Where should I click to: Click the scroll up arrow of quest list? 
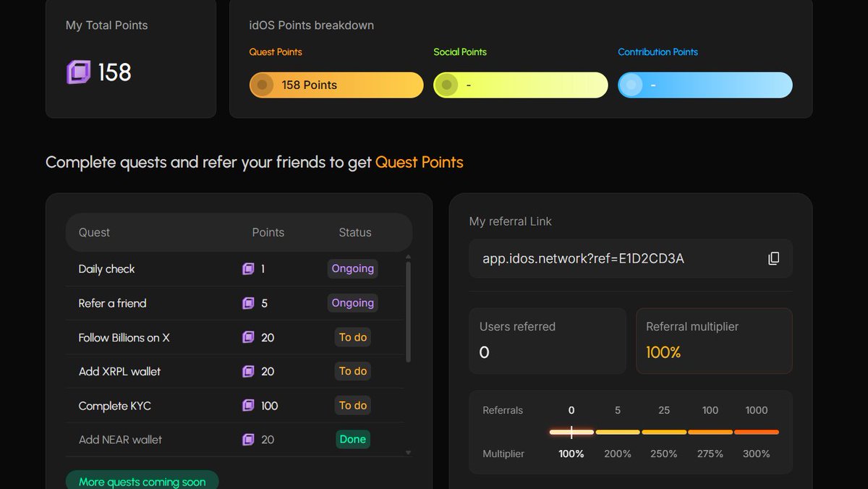pyautogui.click(x=409, y=257)
